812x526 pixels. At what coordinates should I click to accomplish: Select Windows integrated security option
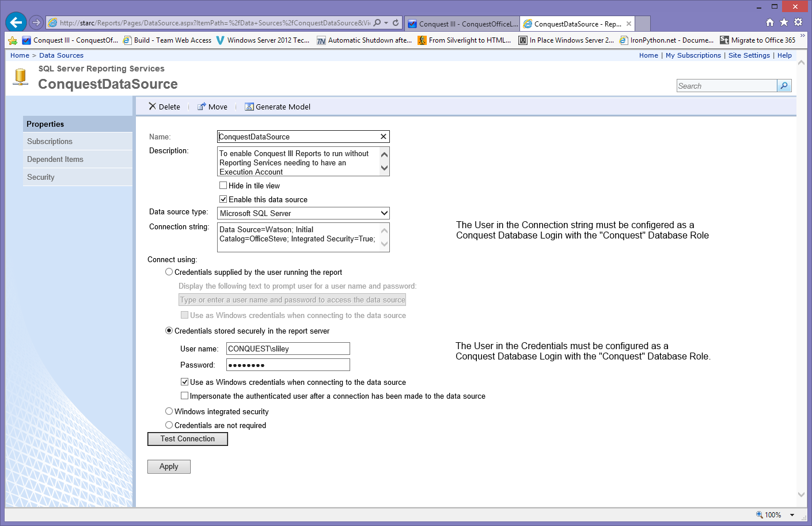point(169,411)
